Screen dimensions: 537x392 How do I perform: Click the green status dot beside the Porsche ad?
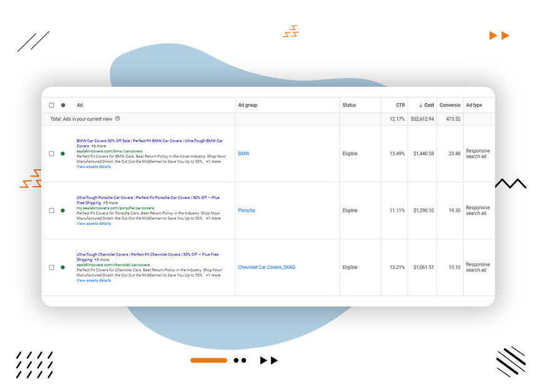(63, 210)
